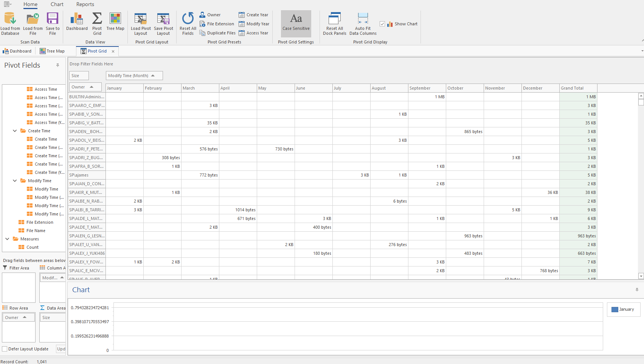The image size is (644, 364).
Task: Switch to the Reports ribbon tab
Action: click(x=85, y=4)
